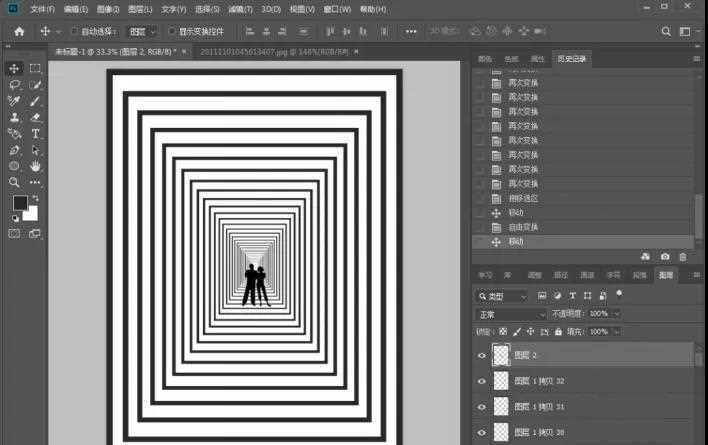Swap foreground and background colors
The width and height of the screenshot is (708, 445).
click(x=35, y=198)
